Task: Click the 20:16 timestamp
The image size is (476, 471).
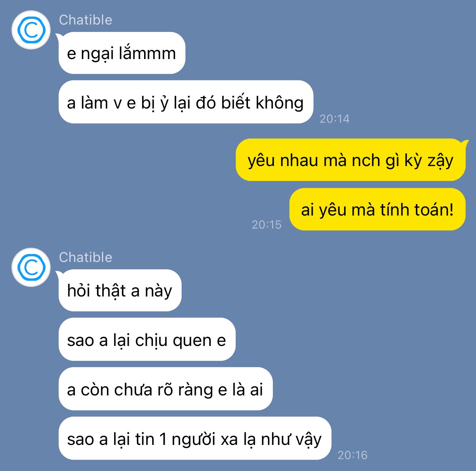Action: 353,455
